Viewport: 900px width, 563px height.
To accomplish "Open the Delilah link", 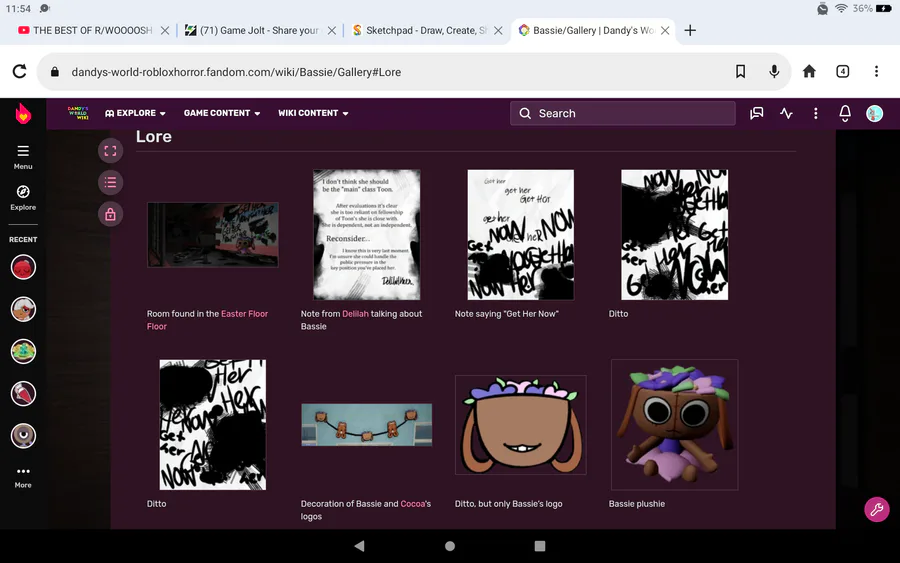I will pos(355,314).
